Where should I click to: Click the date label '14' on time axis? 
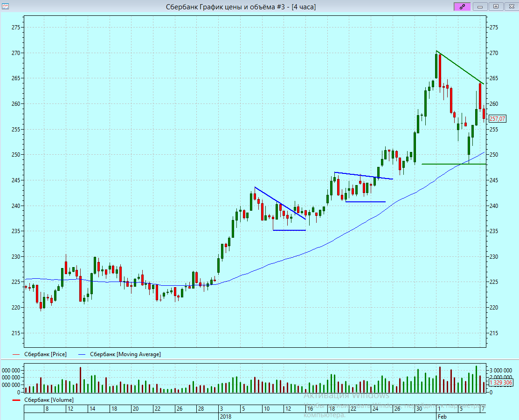click(92, 409)
